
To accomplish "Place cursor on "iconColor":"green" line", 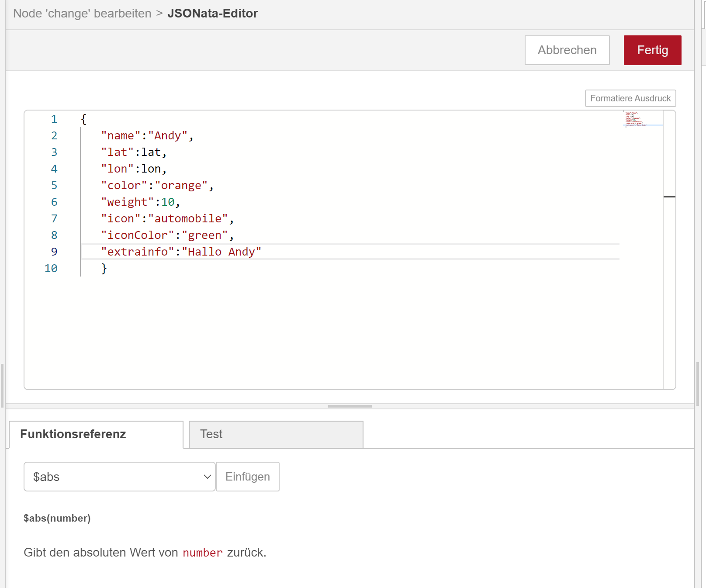I will coord(167,235).
